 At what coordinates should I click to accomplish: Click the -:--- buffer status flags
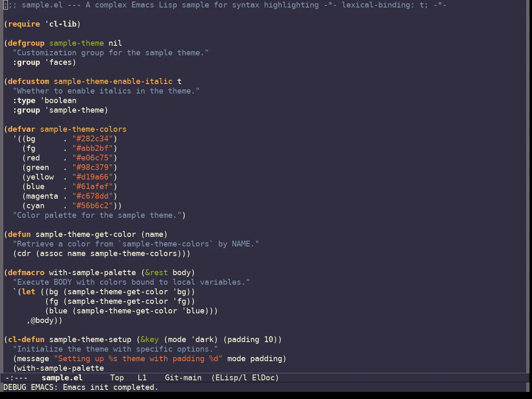[16, 378]
